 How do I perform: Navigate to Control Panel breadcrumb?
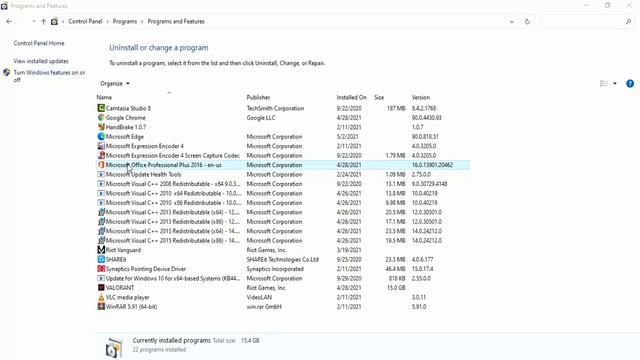pyautogui.click(x=85, y=22)
